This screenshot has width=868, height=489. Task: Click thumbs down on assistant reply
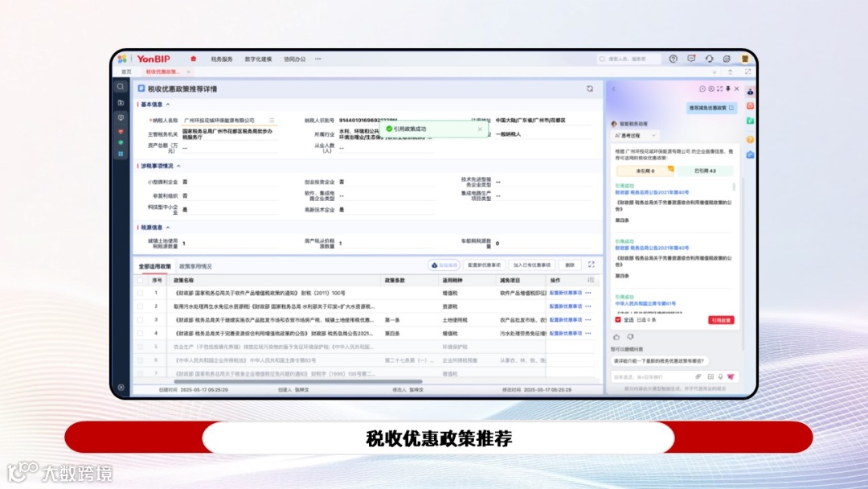tap(630, 337)
